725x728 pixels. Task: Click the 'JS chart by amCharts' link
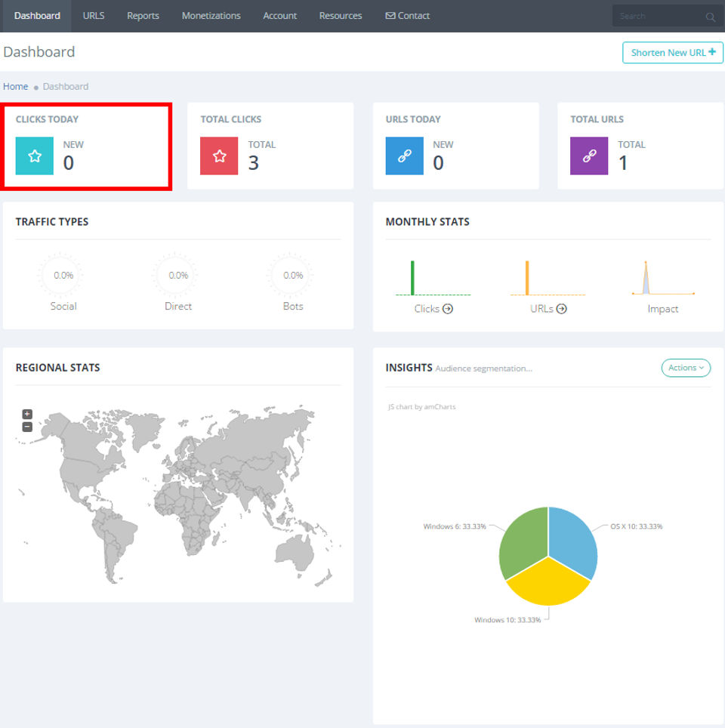(x=421, y=407)
